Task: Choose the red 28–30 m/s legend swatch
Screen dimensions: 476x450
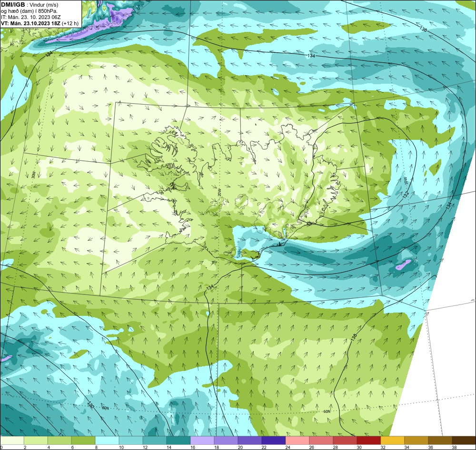Action: point(345,440)
